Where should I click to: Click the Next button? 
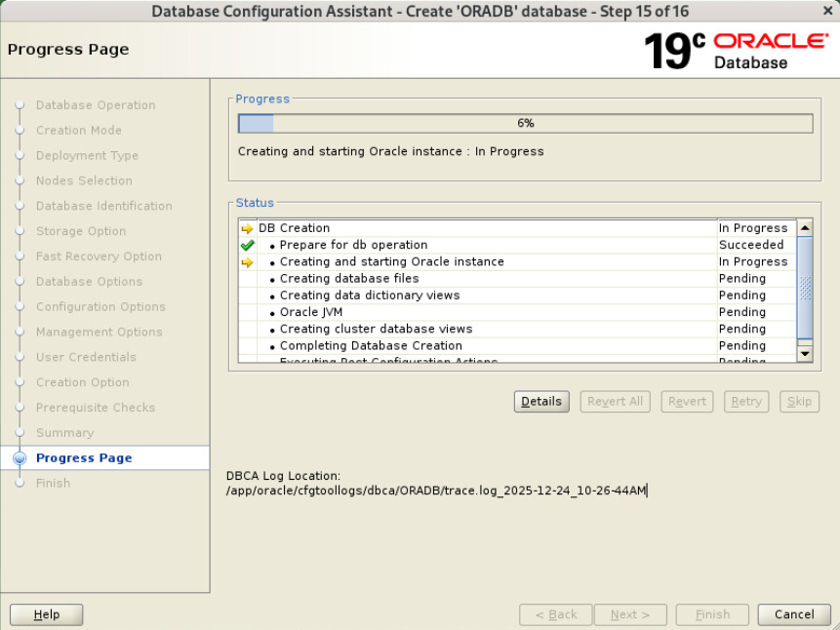tap(630, 614)
